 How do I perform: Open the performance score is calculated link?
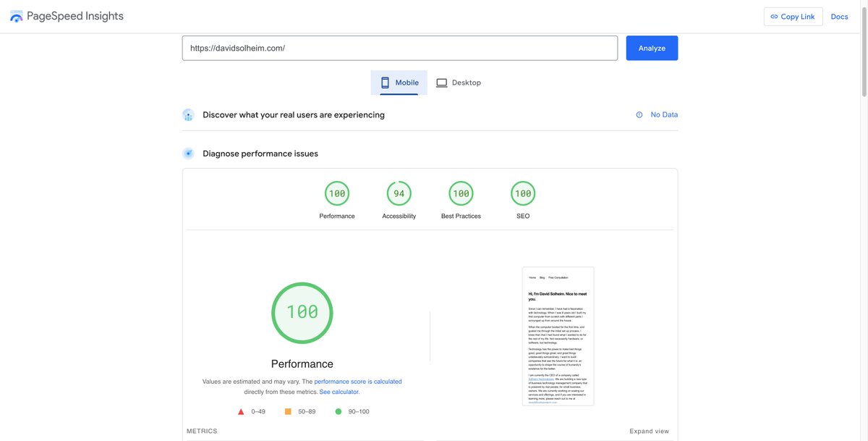tap(358, 381)
